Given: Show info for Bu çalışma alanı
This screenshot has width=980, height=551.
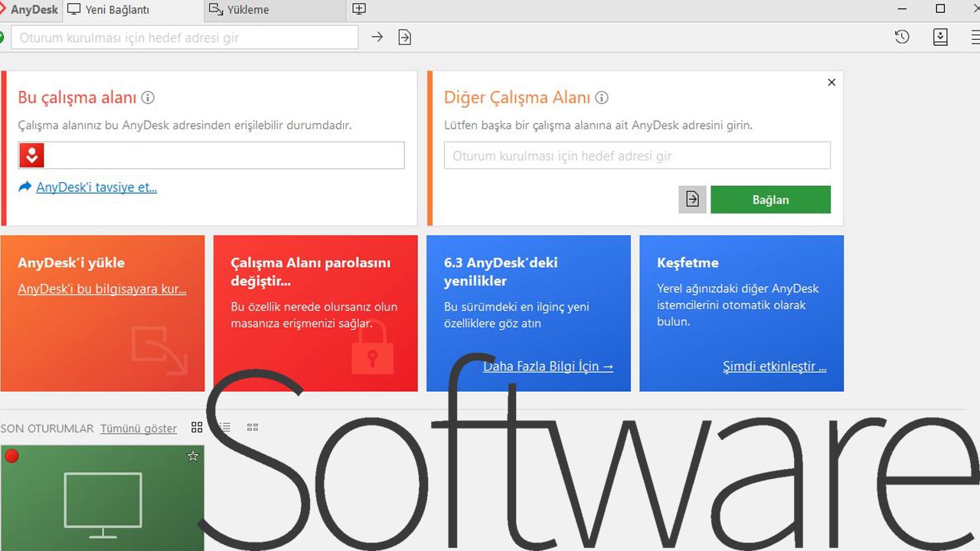Looking at the screenshot, I should coord(148,97).
